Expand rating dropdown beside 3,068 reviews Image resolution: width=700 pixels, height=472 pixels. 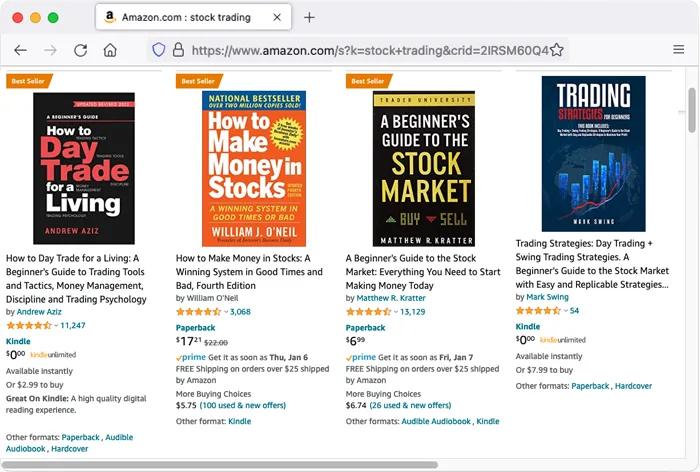click(226, 312)
